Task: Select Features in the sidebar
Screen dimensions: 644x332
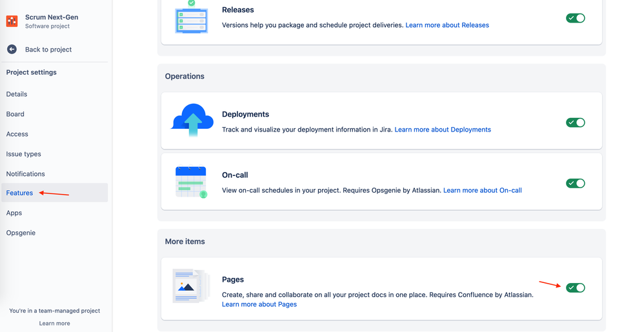Action: [x=55, y=193]
